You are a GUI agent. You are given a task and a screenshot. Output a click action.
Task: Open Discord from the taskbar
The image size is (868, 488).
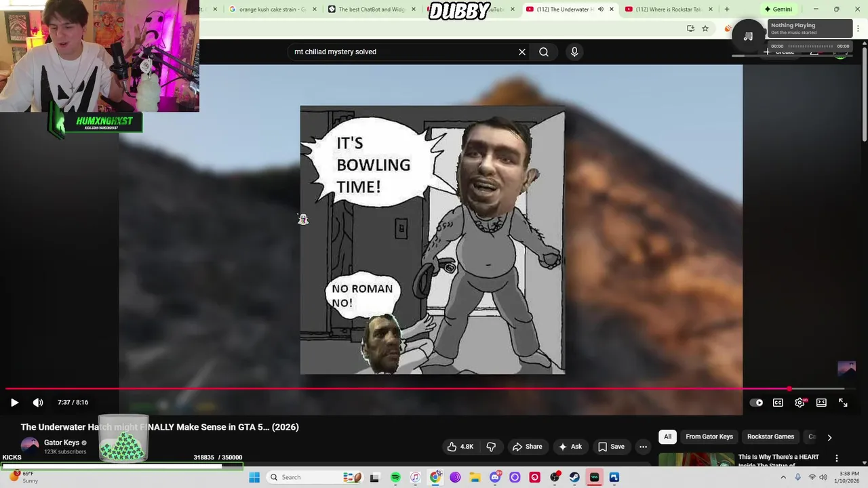pyautogui.click(x=495, y=477)
